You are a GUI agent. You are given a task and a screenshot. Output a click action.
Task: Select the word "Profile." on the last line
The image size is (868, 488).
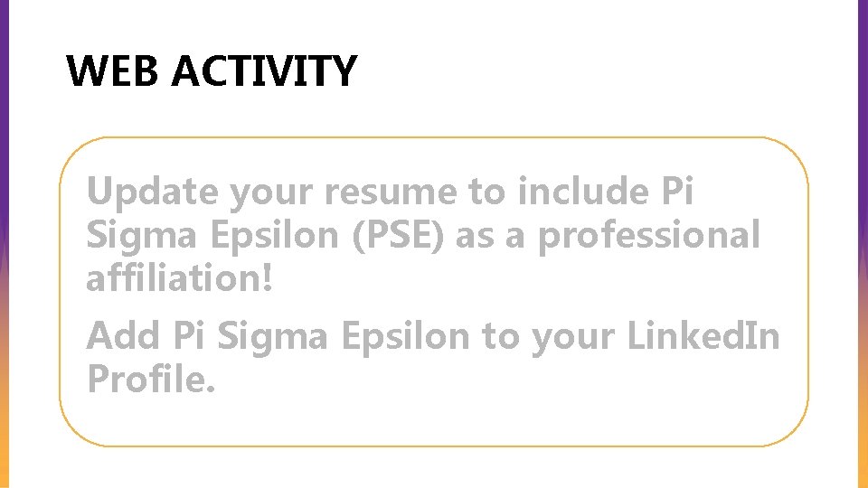pos(151,379)
